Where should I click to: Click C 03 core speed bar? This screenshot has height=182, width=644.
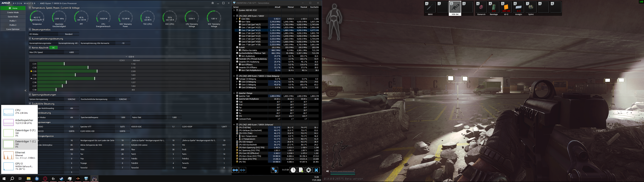67,71
